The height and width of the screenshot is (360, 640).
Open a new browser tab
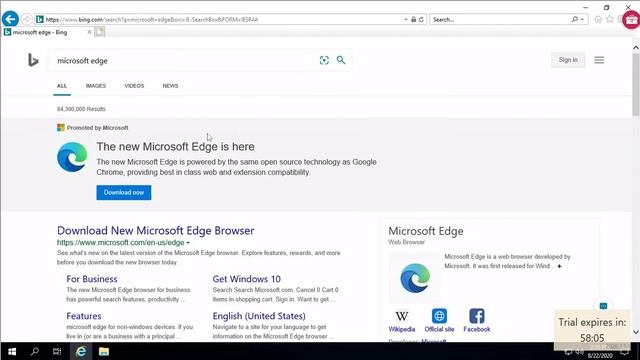point(100,32)
